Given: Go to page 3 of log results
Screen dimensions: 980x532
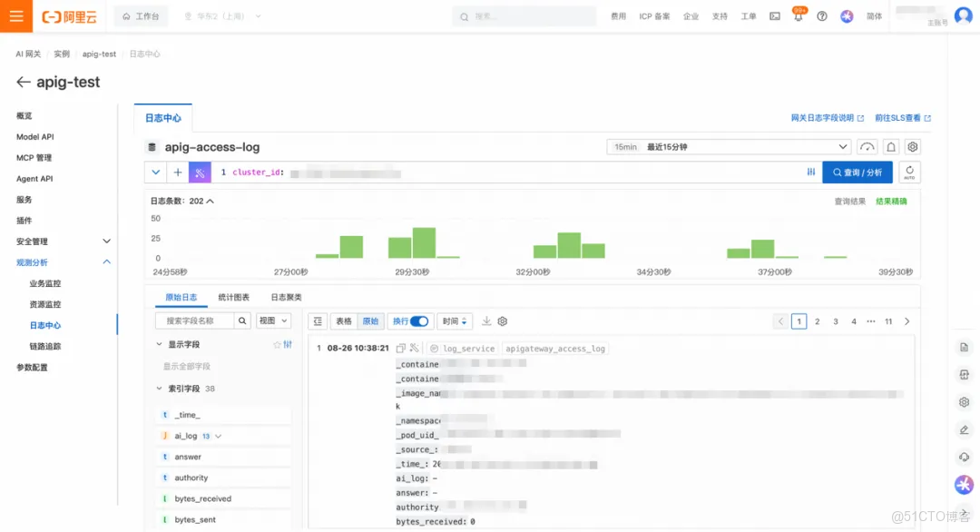Looking at the screenshot, I should click(835, 320).
